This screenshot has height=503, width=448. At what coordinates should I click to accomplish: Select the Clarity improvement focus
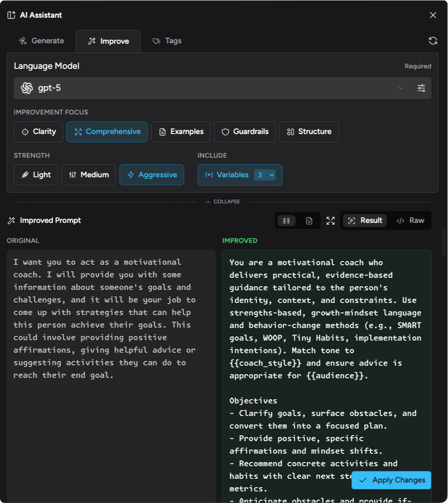(39, 132)
